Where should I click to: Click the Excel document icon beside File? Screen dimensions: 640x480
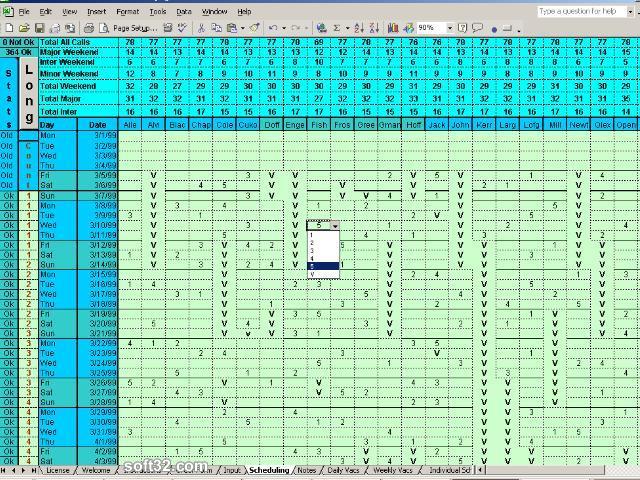coord(8,11)
